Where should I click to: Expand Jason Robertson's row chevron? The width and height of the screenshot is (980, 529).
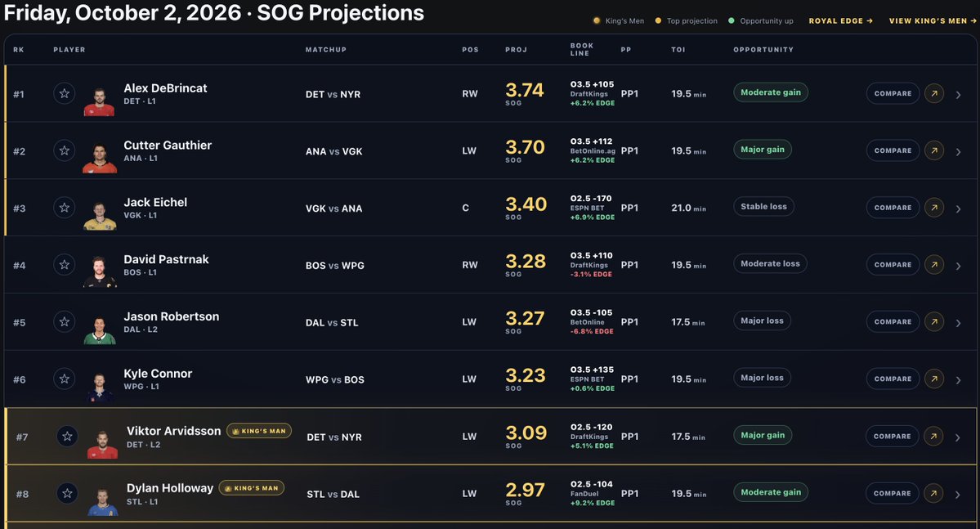958,323
